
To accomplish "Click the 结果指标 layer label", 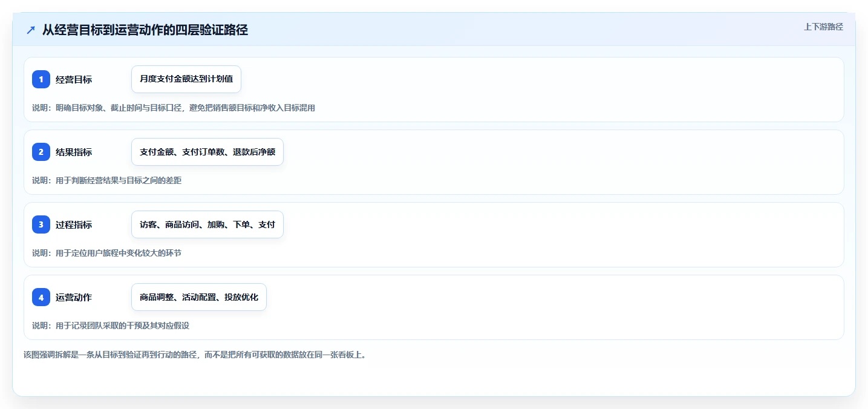I will point(74,152).
